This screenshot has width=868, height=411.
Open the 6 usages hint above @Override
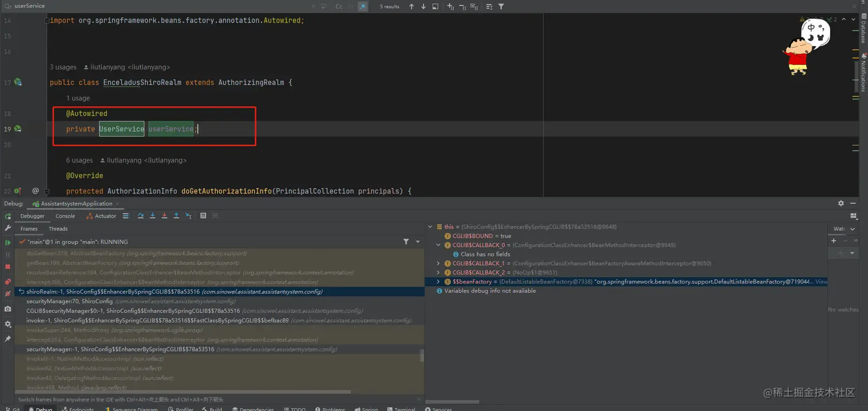point(79,160)
